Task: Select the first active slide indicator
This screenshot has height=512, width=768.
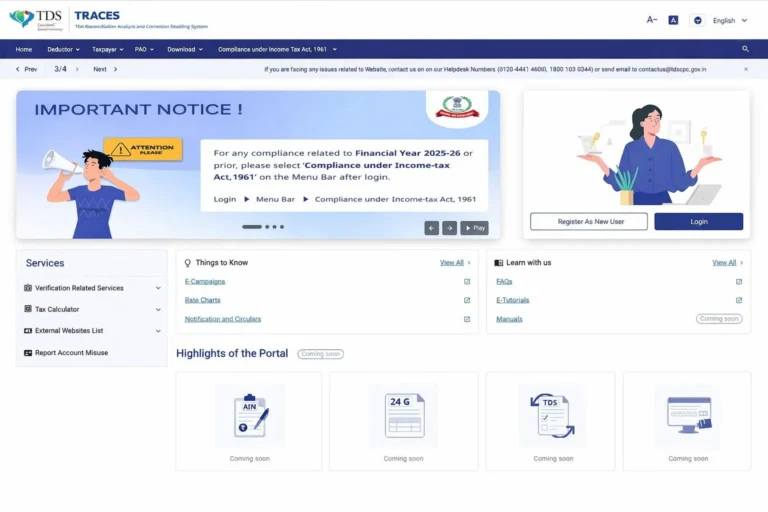Action: [x=252, y=227]
